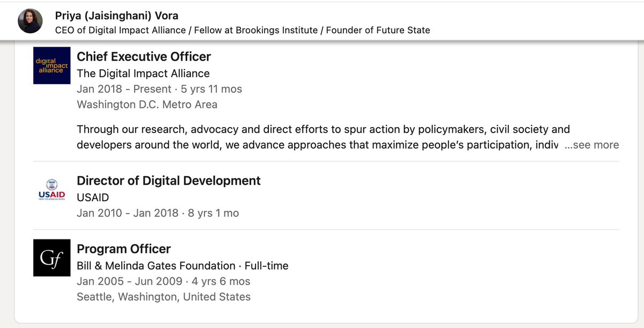Image resolution: width=644 pixels, height=328 pixels.
Task: Expand description with "…see more"
Action: coord(591,145)
